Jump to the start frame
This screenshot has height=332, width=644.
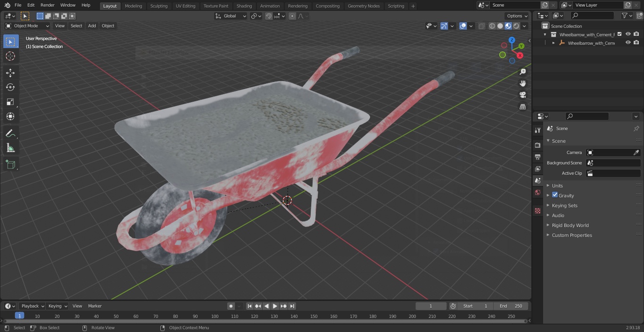pyautogui.click(x=249, y=306)
